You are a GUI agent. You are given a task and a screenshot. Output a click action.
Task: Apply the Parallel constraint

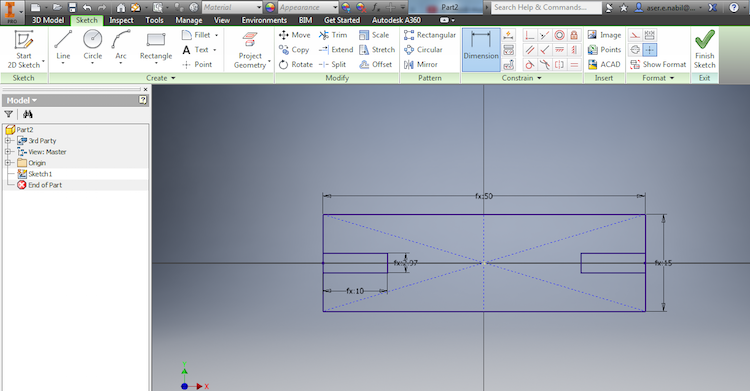tap(529, 50)
